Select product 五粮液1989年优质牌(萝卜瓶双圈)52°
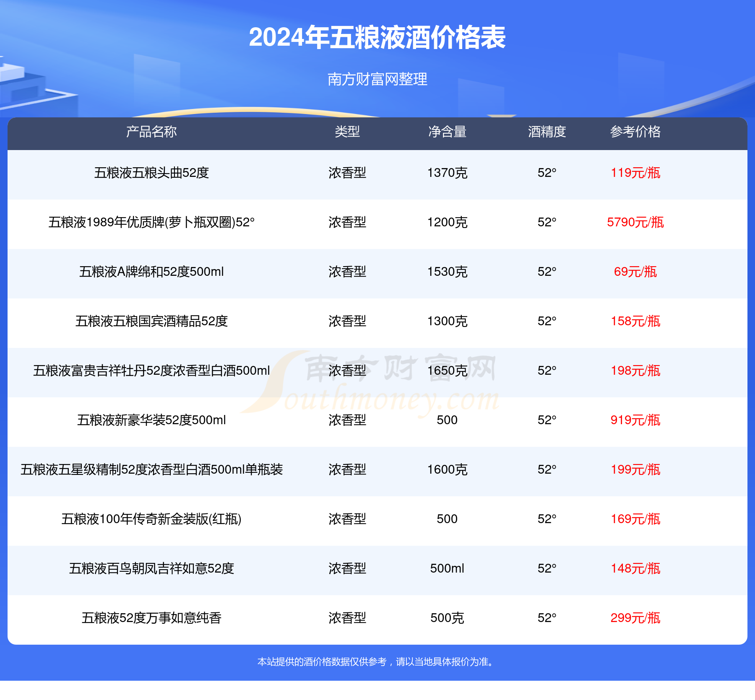The width and height of the screenshot is (755, 700). point(151,222)
